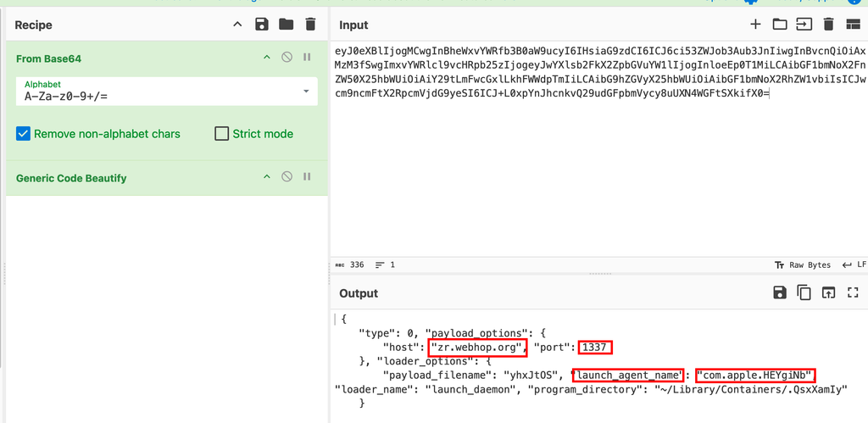
Task: Open a file as input
Action: click(x=779, y=25)
